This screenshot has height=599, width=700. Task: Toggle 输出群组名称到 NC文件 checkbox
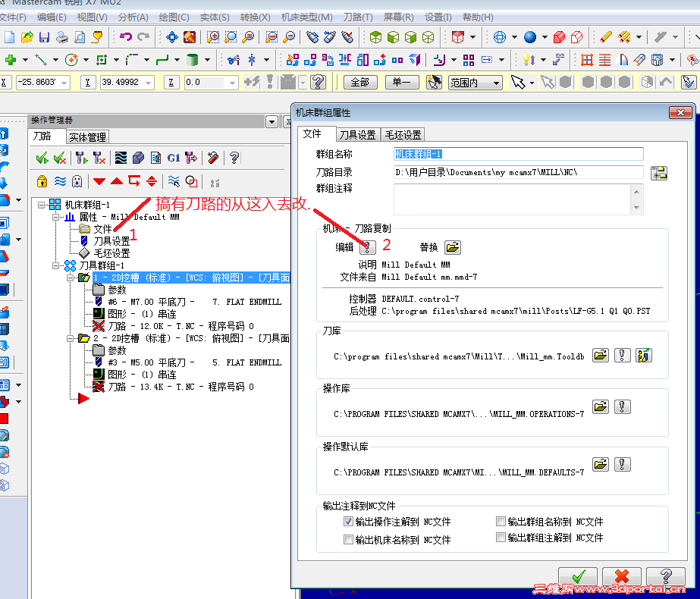click(501, 522)
